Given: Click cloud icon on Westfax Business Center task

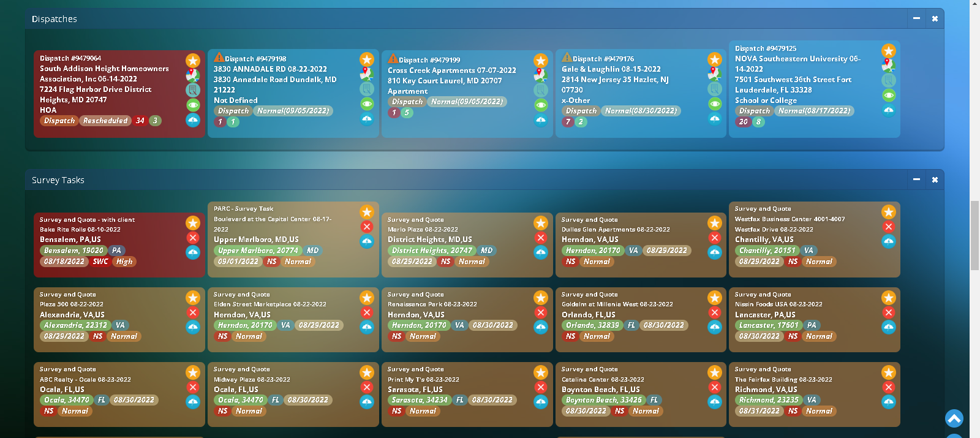Looking at the screenshot, I should point(889,241).
